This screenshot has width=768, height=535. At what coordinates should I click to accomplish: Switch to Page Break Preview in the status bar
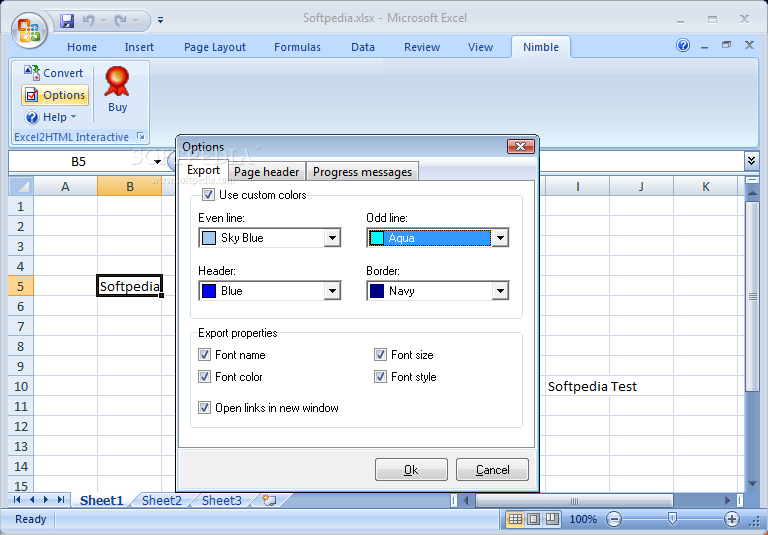(x=552, y=519)
